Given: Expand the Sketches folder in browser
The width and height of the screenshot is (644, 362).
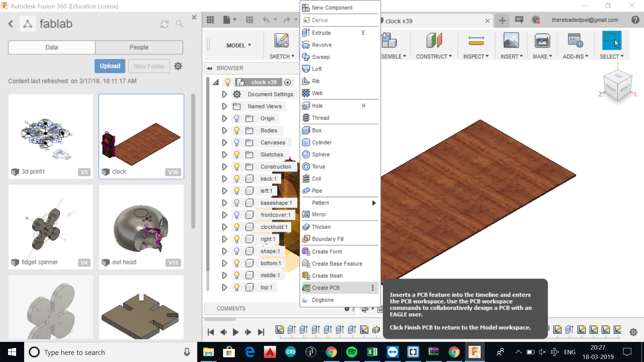Looking at the screenshot, I should click(x=224, y=155).
